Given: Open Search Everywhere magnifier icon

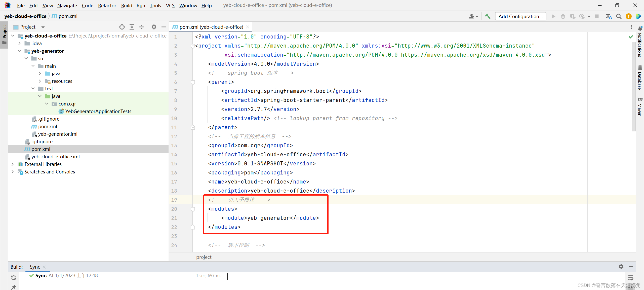Looking at the screenshot, I should coord(619,16).
